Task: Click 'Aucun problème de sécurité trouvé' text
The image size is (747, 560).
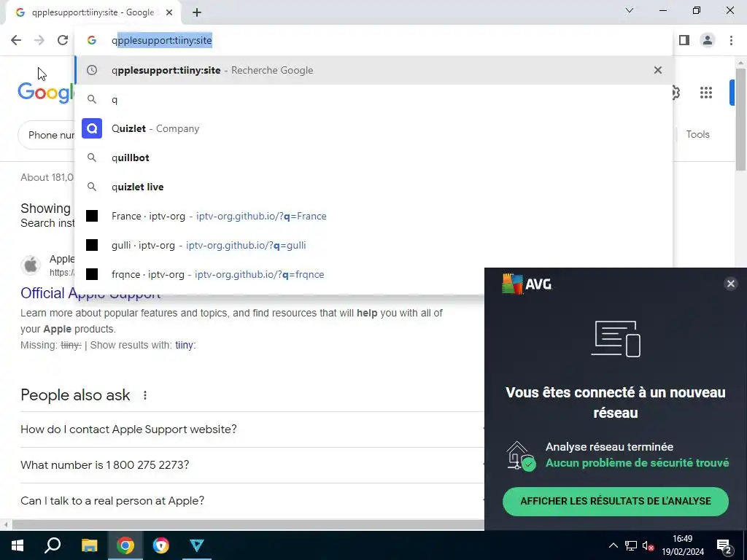Action: (637, 463)
